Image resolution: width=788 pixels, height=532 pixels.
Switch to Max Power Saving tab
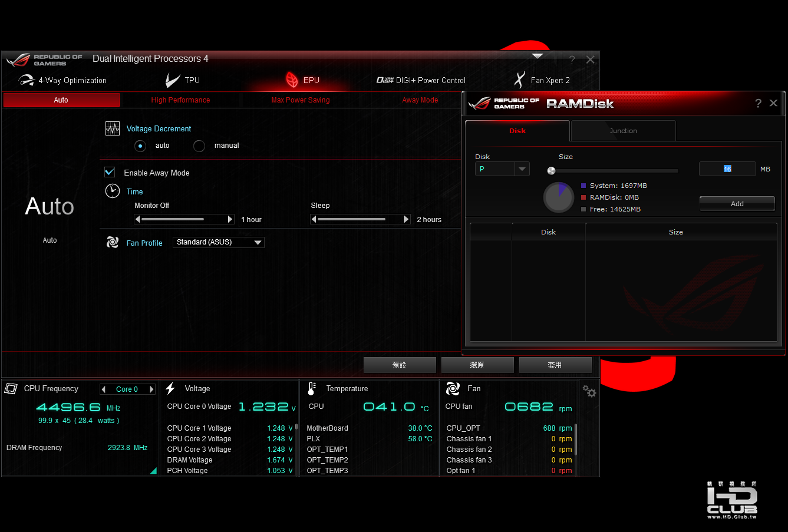pyautogui.click(x=301, y=100)
